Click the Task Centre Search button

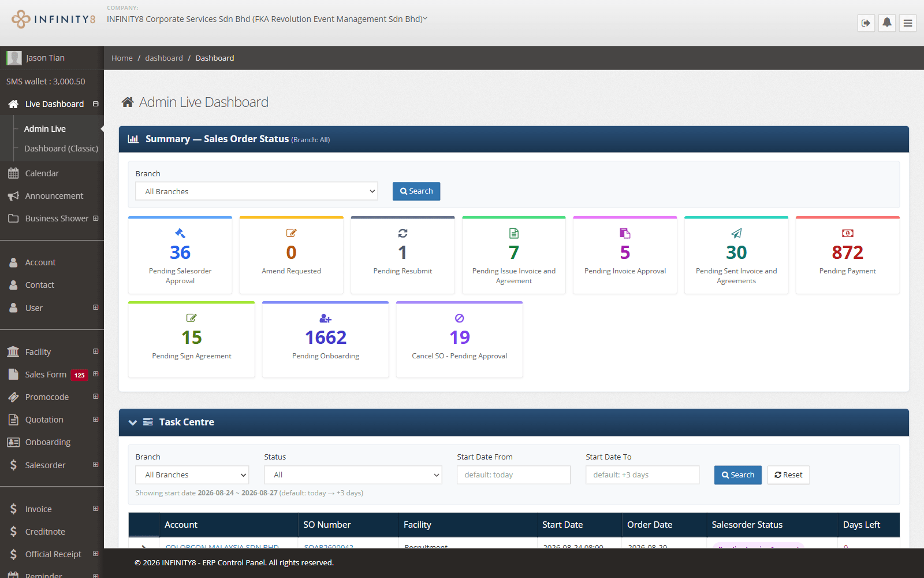tap(738, 475)
